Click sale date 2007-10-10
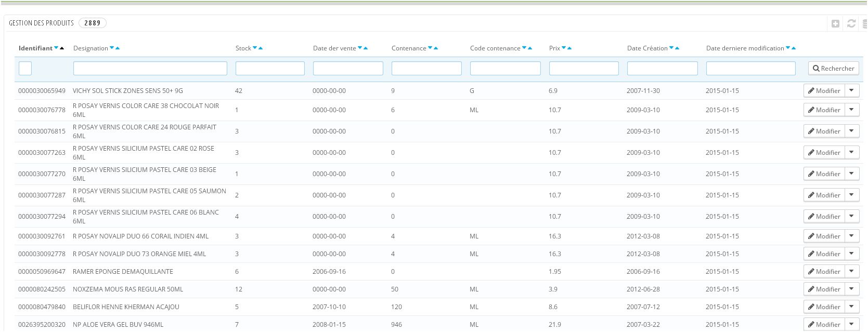Screen dimensions: 868x332 click(329, 307)
